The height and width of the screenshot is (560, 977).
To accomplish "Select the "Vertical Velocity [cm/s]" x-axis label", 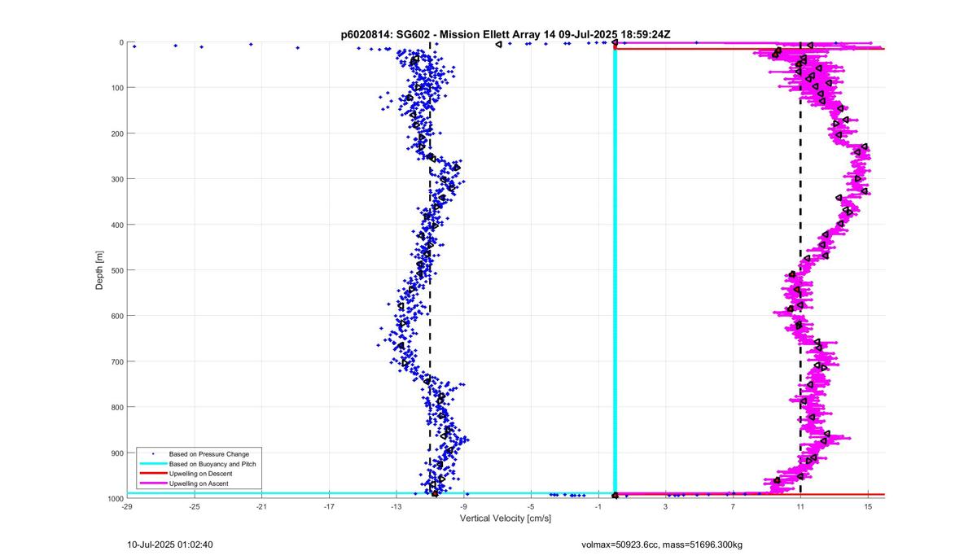I will 506,518.
